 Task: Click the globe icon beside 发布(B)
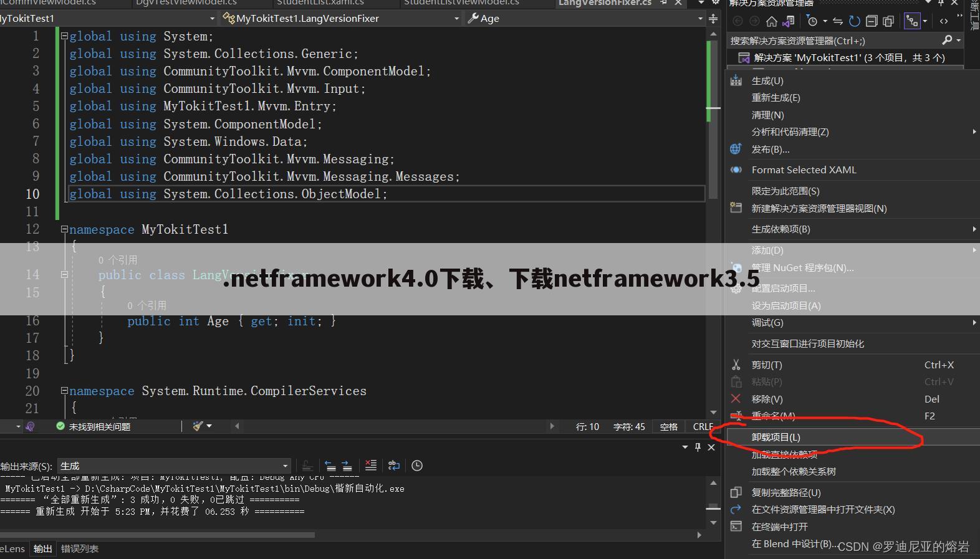[x=736, y=149]
